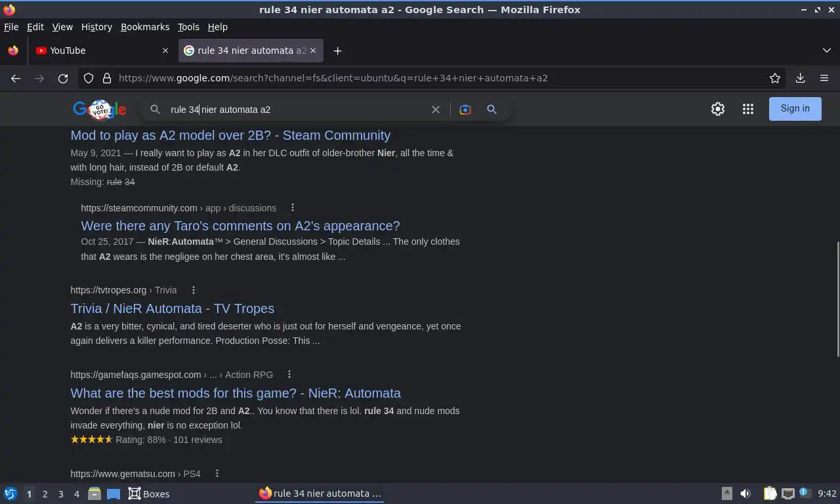
Task: Open the History menu
Action: pyautogui.click(x=96, y=27)
